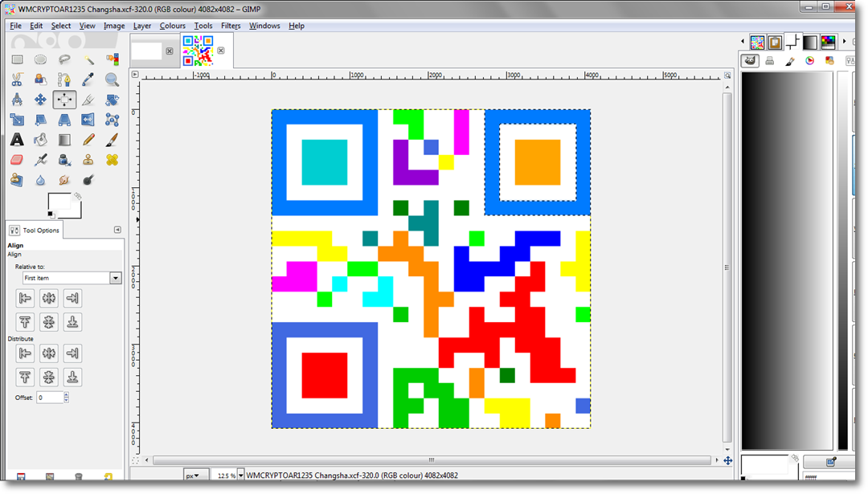
Task: Pick the Pencil tool
Action: 88,140
